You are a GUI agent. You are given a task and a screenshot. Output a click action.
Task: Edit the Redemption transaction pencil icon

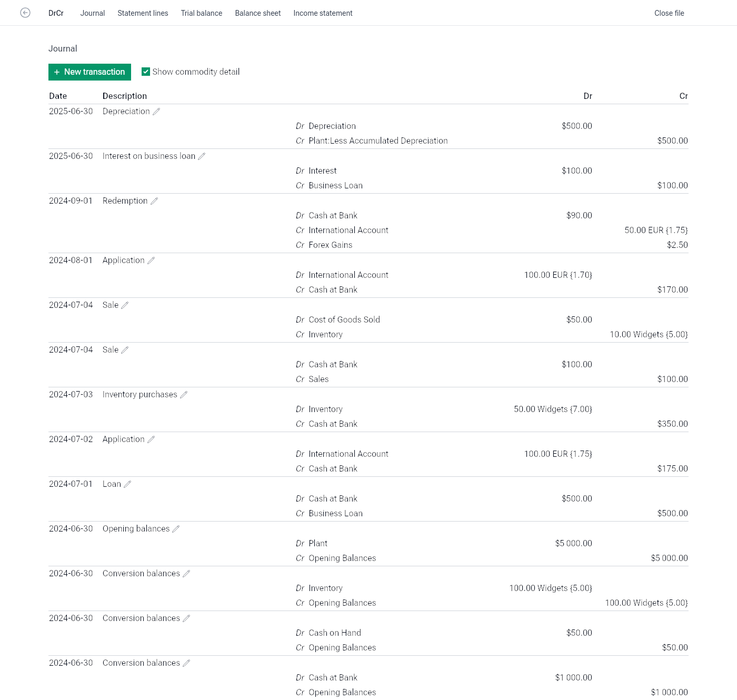pyautogui.click(x=154, y=201)
